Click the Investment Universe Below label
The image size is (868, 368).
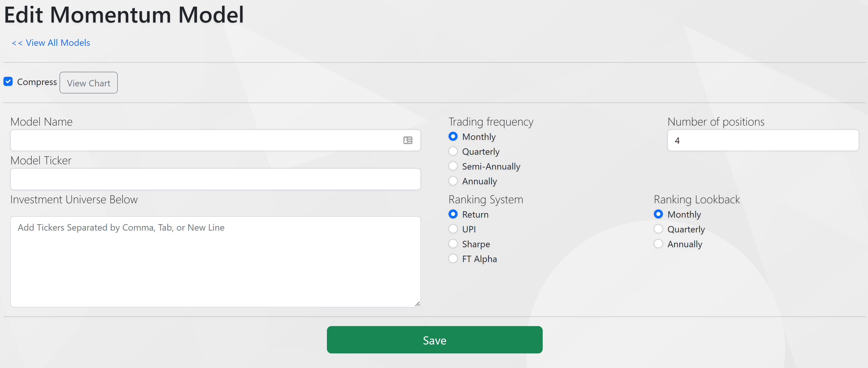[x=74, y=199]
